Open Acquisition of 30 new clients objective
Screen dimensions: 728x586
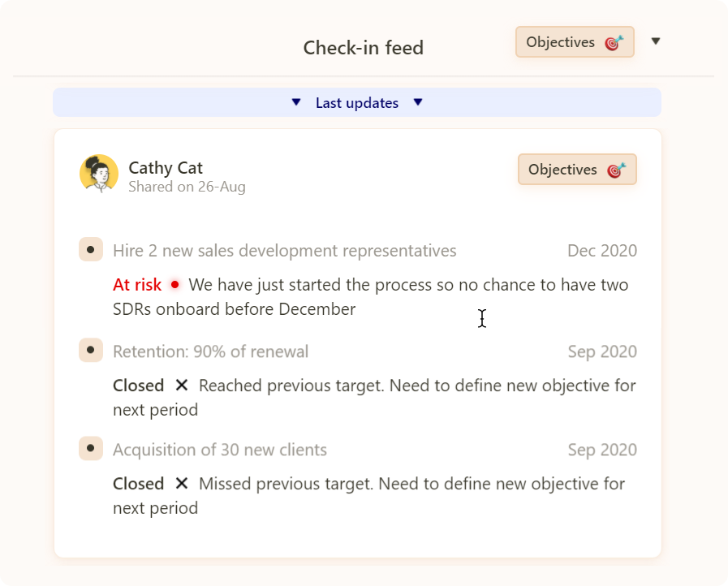coord(220,450)
